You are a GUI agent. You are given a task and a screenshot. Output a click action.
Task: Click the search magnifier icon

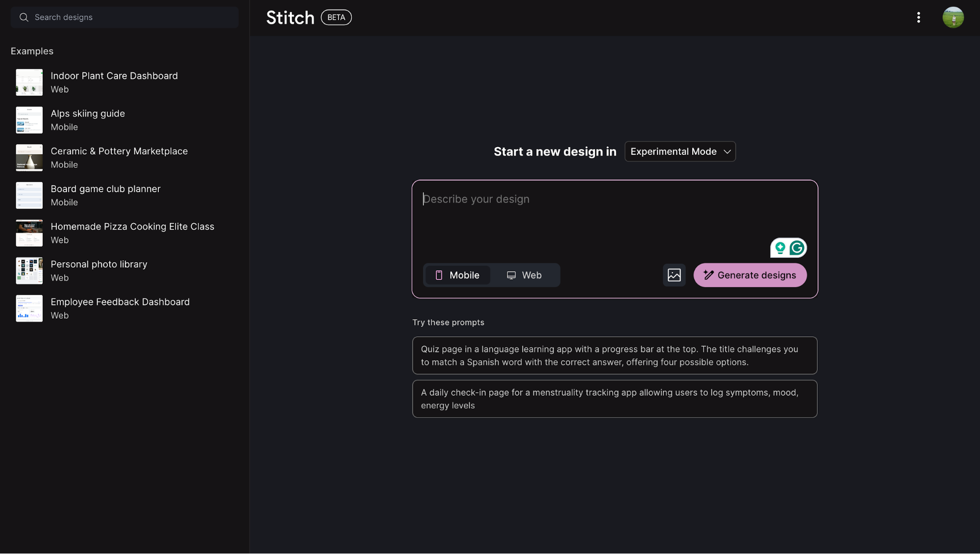click(x=24, y=18)
